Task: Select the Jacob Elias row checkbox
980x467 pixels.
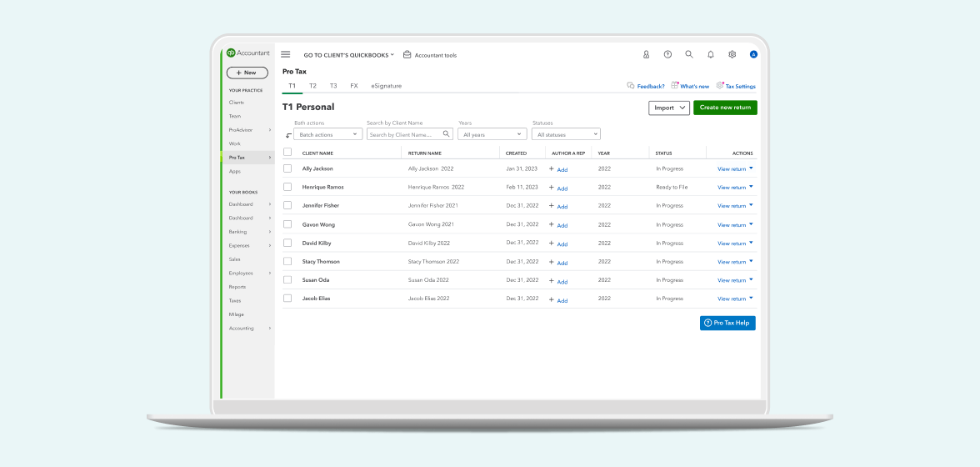Action: 287,299
